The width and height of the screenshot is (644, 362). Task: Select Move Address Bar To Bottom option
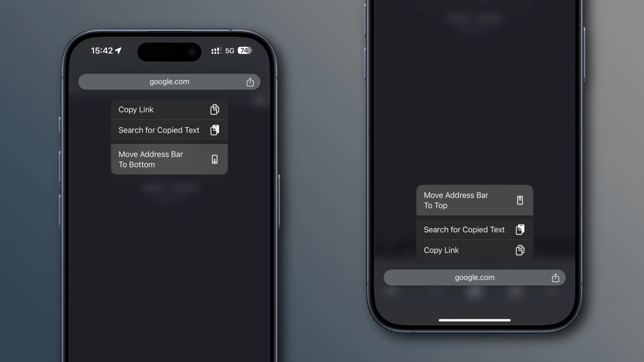(169, 159)
